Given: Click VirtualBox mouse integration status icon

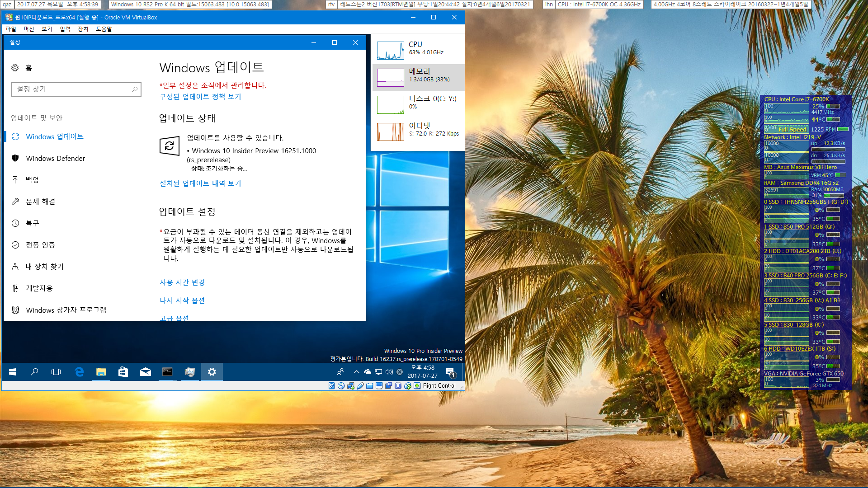Looking at the screenshot, I should 408,385.
